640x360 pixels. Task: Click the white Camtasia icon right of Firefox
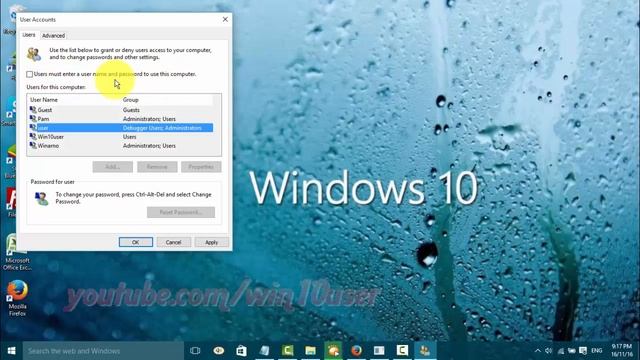tap(402, 351)
